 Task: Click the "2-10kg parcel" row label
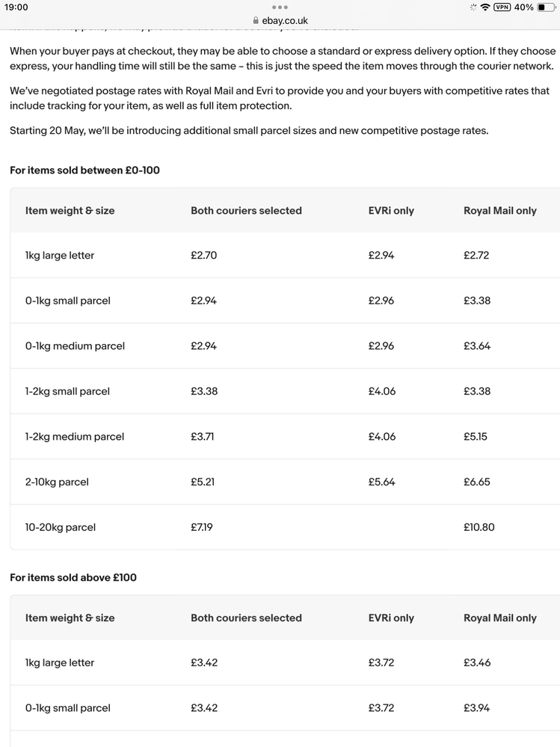57,482
